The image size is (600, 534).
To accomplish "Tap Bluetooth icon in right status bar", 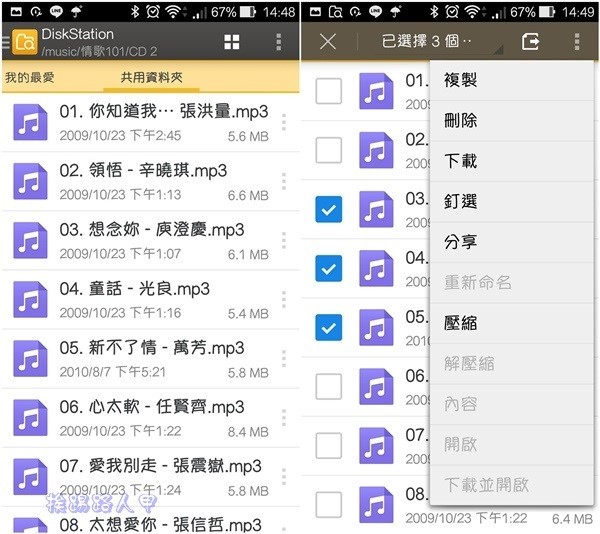I will pyautogui.click(x=434, y=12).
